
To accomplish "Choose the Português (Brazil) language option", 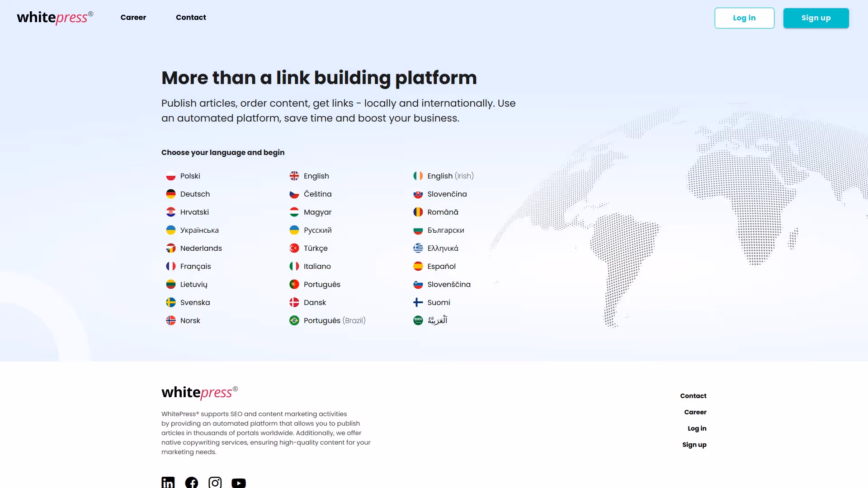I will [x=334, y=320].
